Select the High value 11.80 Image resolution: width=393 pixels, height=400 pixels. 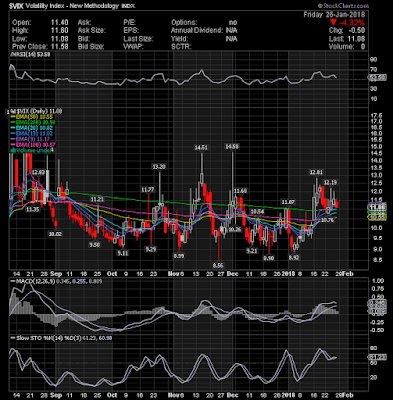pyautogui.click(x=60, y=31)
